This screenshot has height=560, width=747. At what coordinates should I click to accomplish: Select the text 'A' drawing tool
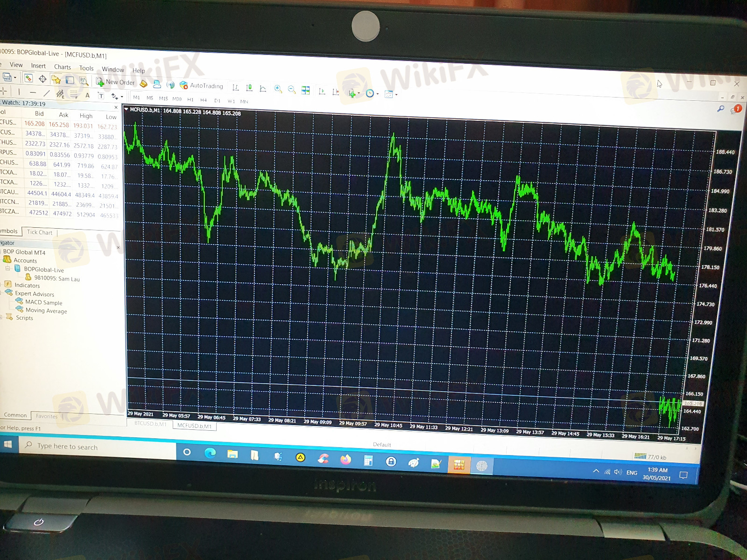[x=87, y=95]
